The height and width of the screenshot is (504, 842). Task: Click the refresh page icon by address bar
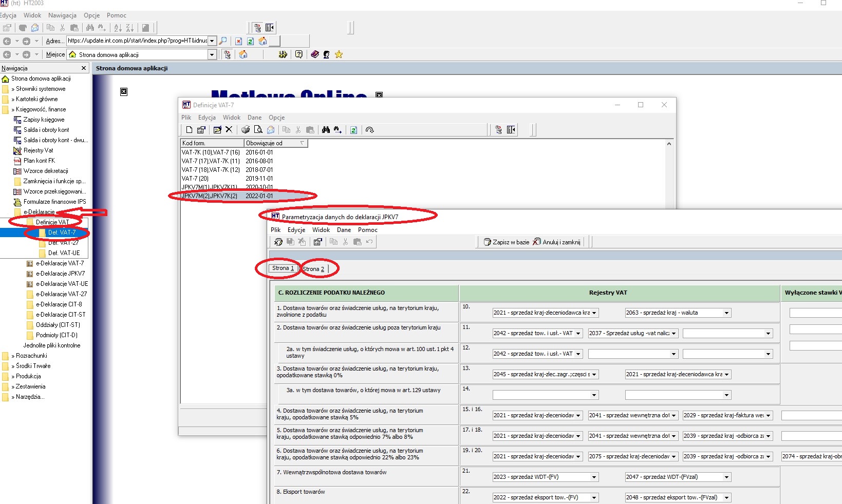pos(250,41)
